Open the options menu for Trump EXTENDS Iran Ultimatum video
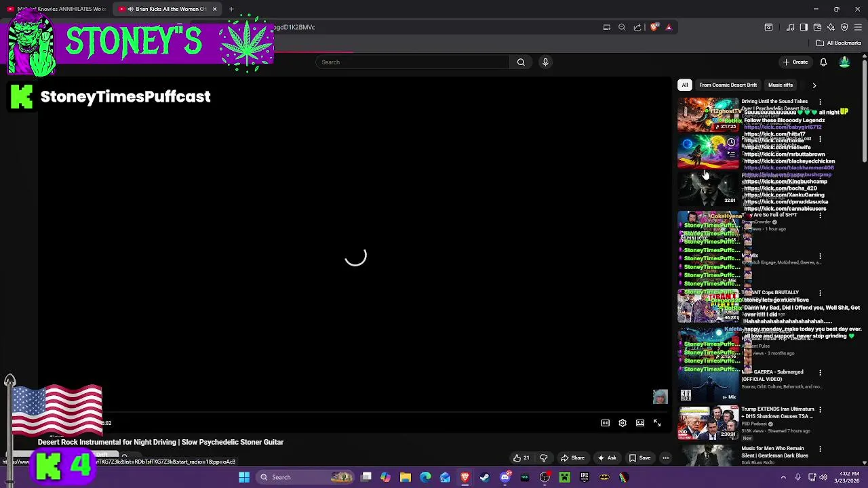The height and width of the screenshot is (488, 868). click(821, 410)
